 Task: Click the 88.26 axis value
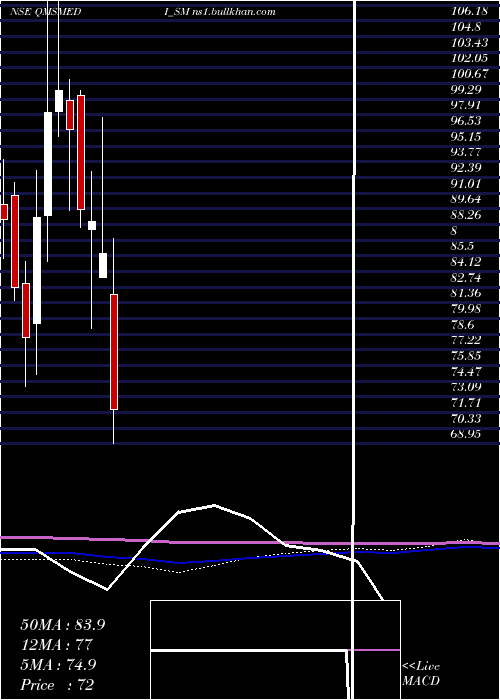tap(466, 215)
